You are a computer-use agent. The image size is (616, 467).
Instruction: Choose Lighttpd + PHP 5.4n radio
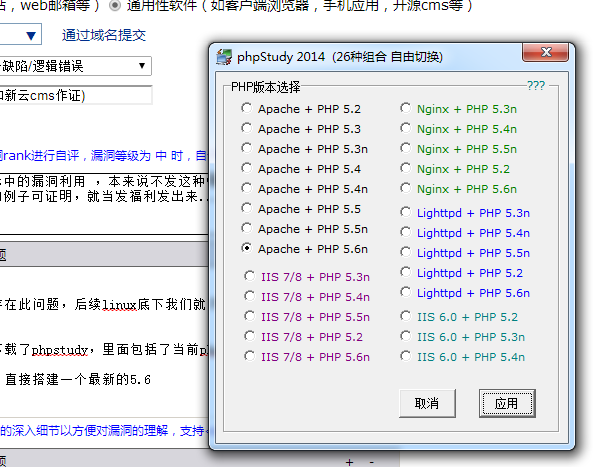coord(405,233)
